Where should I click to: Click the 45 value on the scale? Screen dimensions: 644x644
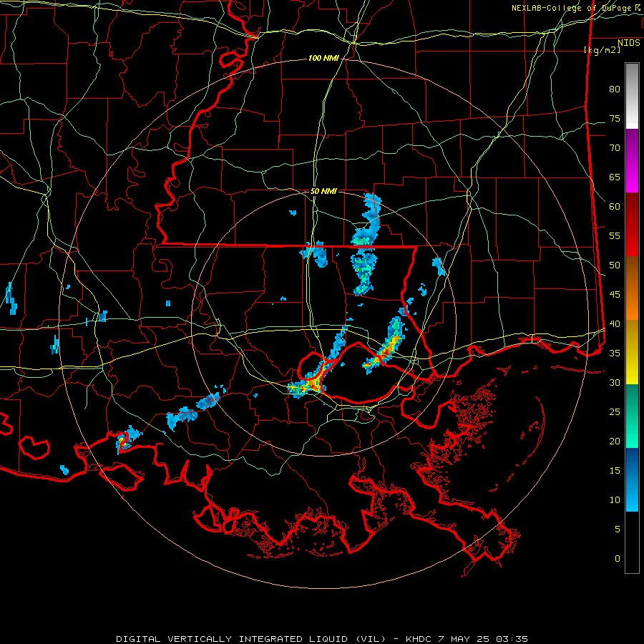click(615, 295)
